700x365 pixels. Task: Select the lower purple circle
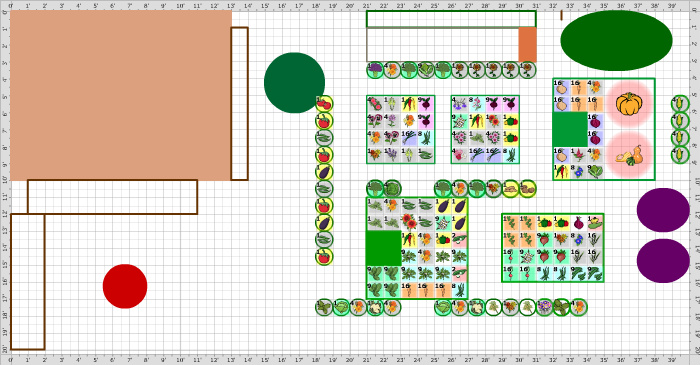coord(663,261)
